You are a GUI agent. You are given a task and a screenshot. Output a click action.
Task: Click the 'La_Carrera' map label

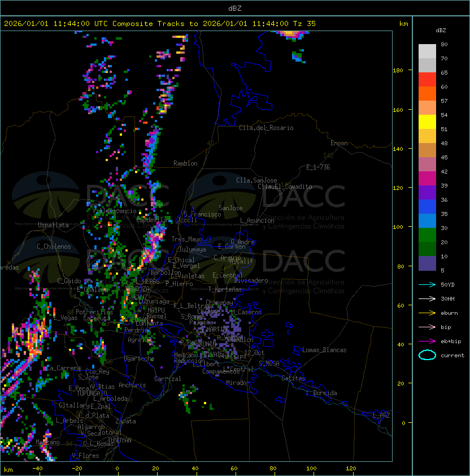click(63, 368)
